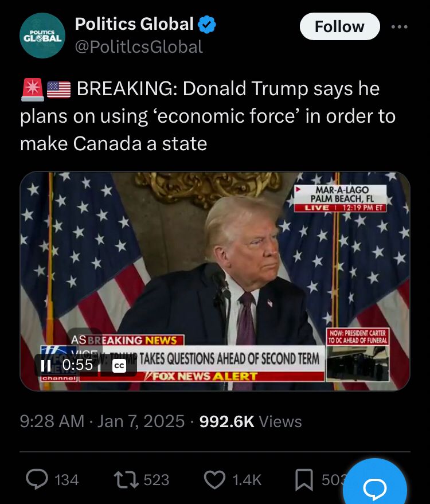Click the repost icon
The height and width of the screenshot is (504, 430).
coord(126,479)
